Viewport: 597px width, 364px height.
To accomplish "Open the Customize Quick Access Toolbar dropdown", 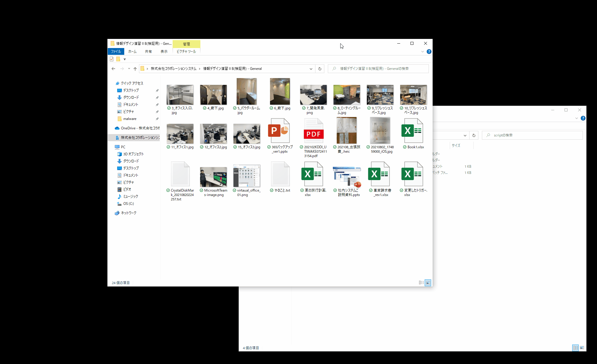I will click(x=125, y=59).
